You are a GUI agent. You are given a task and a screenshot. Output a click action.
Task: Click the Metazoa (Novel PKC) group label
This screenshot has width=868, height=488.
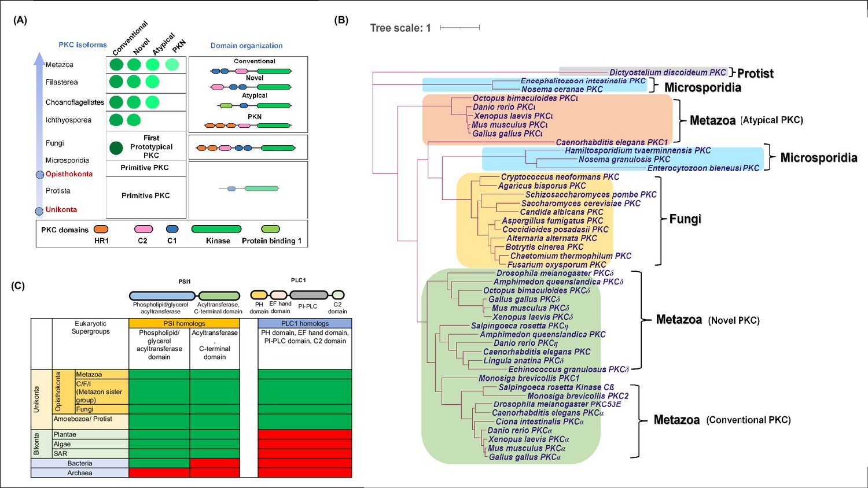coord(708,320)
